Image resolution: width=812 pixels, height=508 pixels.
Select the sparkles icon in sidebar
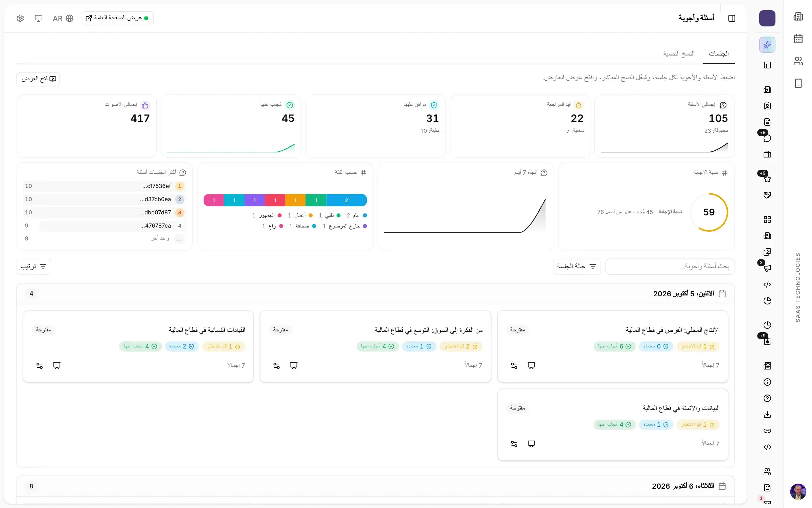click(x=767, y=45)
